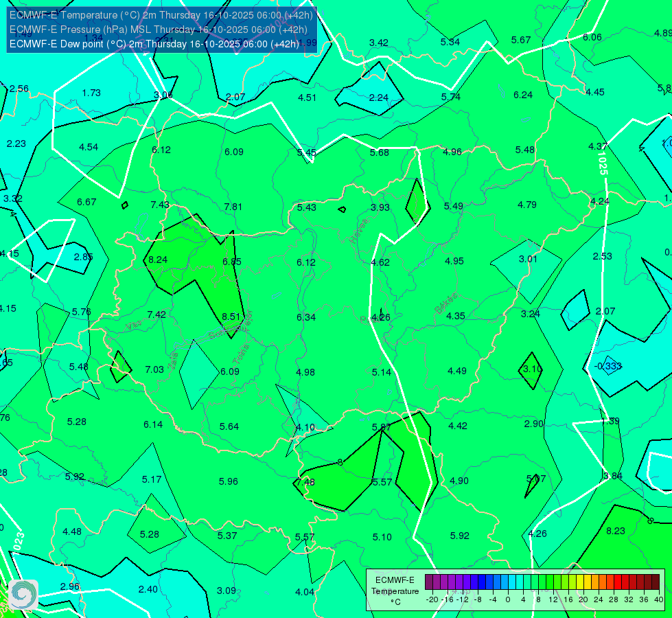Screen dimensions: 672x618
Task: Click the 1023 isobar label
Action: [x=19, y=542]
